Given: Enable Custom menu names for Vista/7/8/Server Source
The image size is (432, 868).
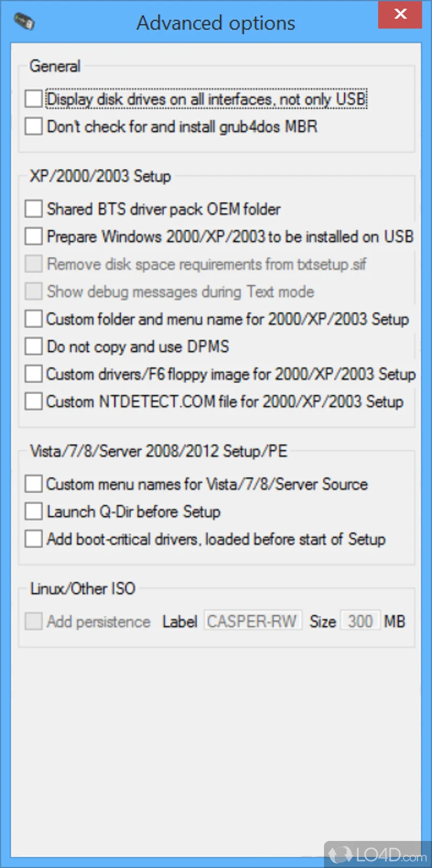Looking at the screenshot, I should pos(33,484).
